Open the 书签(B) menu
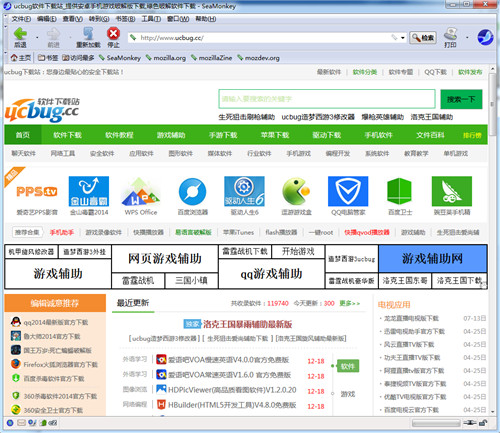This screenshot has width=500, height=433. pos(125,19)
